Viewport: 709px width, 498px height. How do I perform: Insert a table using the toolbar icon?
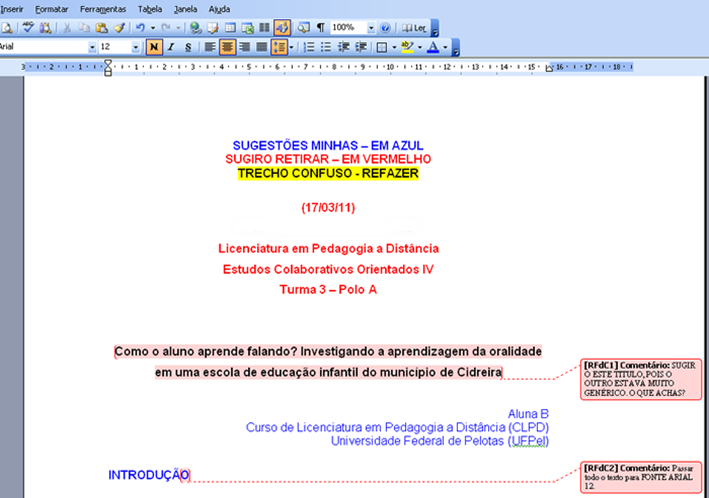click(230, 28)
